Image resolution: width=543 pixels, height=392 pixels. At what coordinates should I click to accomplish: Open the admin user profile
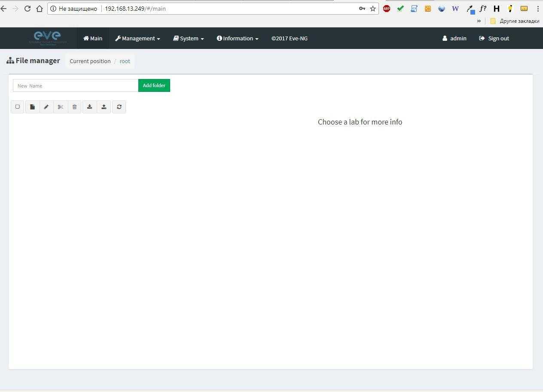(455, 38)
